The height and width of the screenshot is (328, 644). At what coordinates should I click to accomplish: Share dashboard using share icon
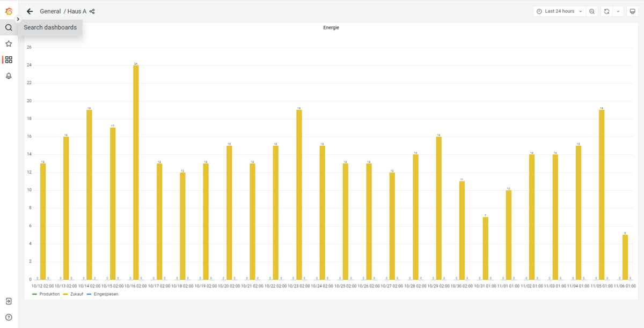click(92, 11)
